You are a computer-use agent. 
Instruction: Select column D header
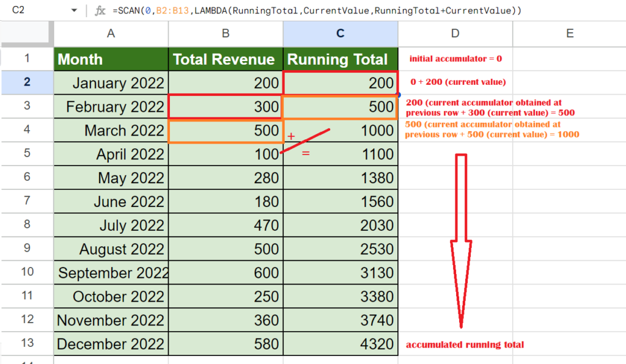coord(455,34)
